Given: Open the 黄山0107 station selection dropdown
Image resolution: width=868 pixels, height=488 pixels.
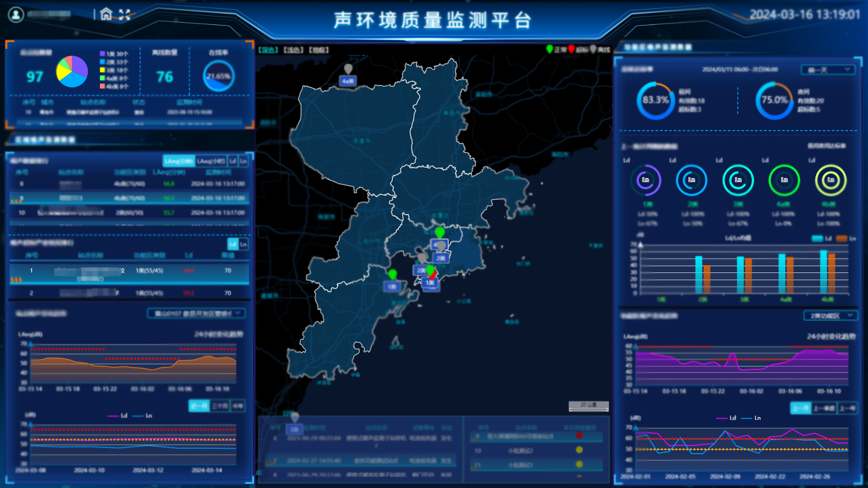Looking at the screenshot, I should coord(198,313).
